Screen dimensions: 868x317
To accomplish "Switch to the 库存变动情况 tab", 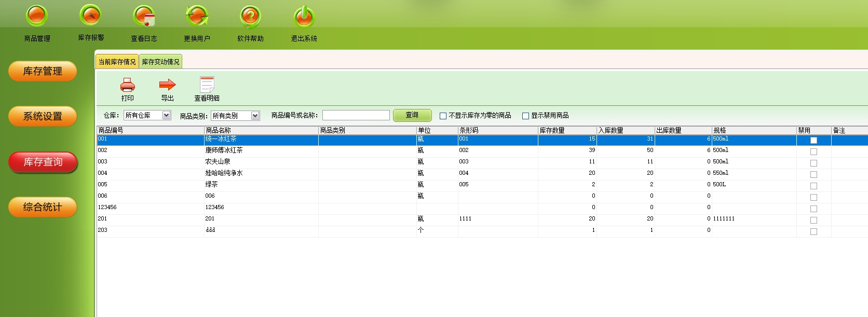I will [160, 62].
